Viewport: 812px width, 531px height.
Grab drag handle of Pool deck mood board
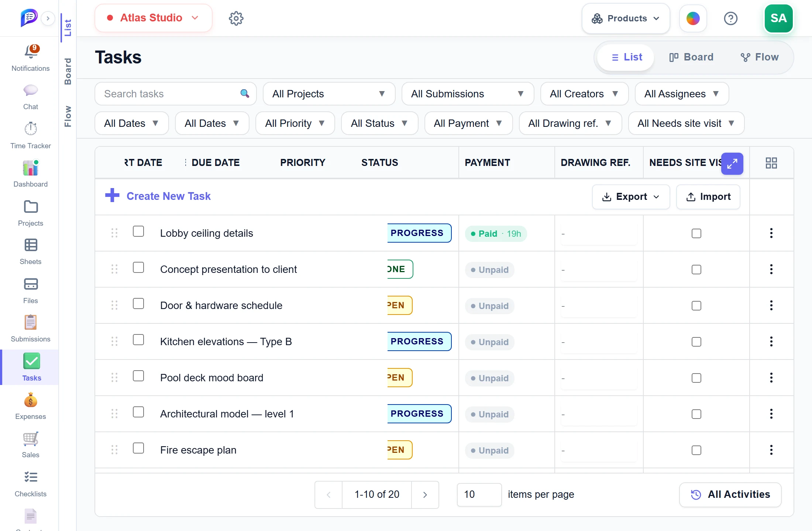[114, 378]
